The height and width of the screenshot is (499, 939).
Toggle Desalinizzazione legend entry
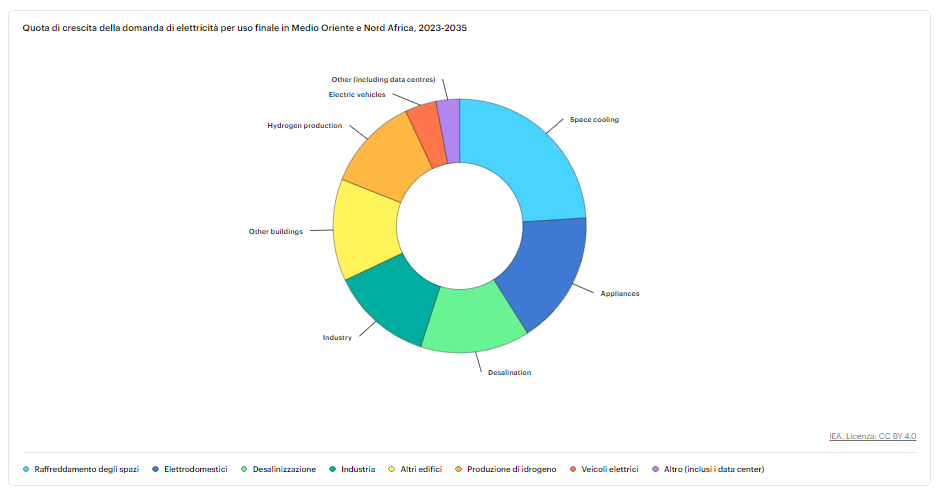click(x=284, y=469)
